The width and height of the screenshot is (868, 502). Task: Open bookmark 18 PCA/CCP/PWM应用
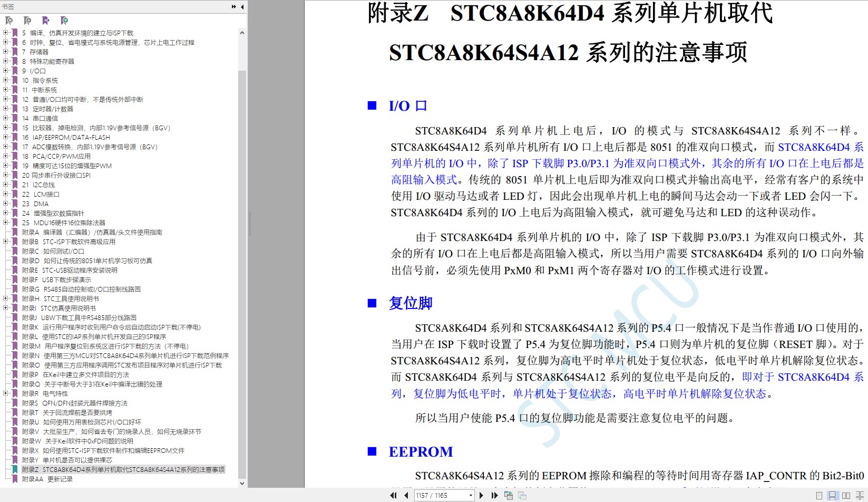pos(56,156)
